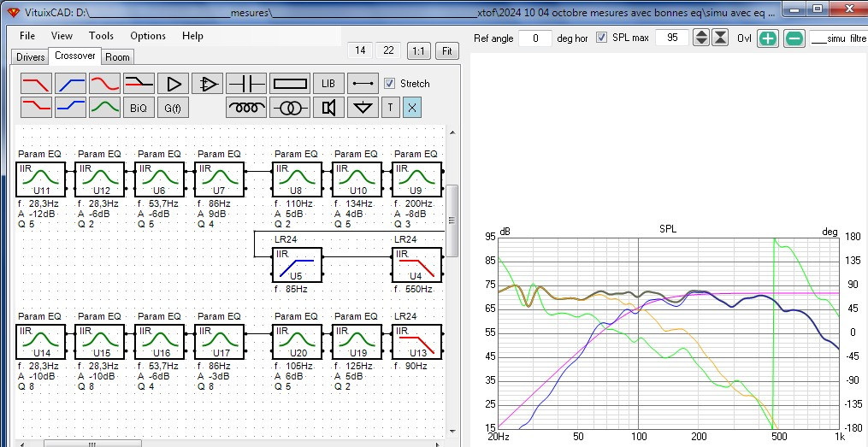Image resolution: width=868 pixels, height=447 pixels.
Task: Insert a green parametric EQ block
Action: coord(104,108)
